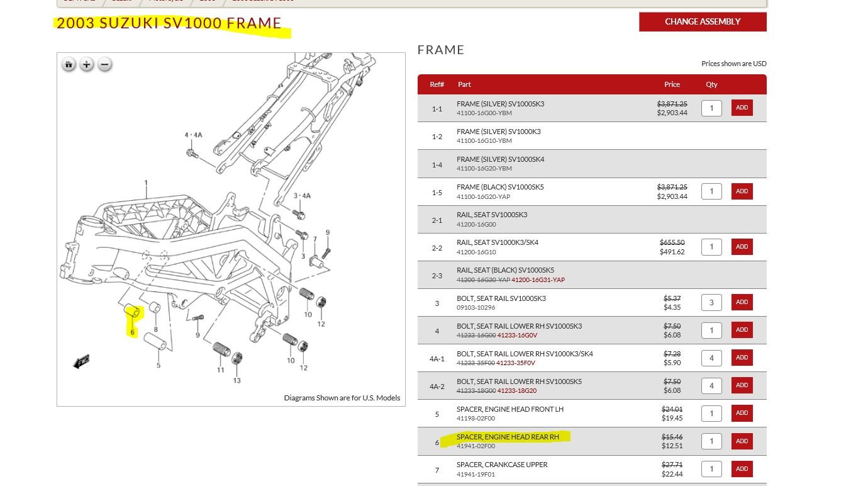Image resolution: width=868 pixels, height=486 pixels.
Task: Open replacement part number 41200-16G31-YAP
Action: point(538,280)
